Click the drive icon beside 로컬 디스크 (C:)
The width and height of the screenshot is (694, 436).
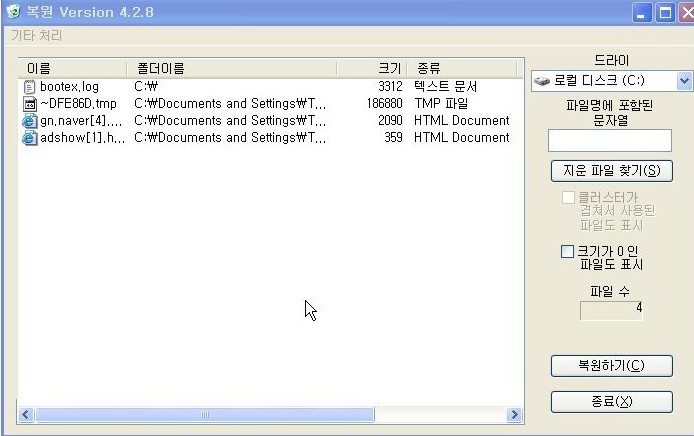click(x=542, y=81)
